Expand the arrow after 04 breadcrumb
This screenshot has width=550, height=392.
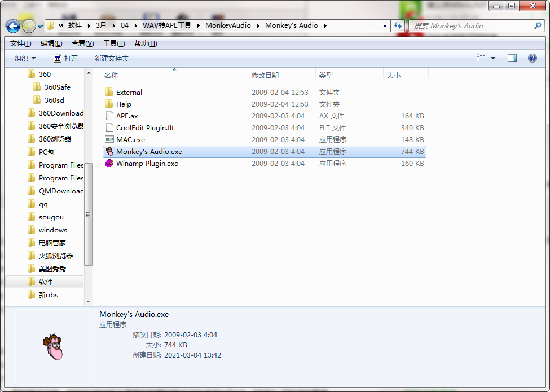[x=135, y=25]
